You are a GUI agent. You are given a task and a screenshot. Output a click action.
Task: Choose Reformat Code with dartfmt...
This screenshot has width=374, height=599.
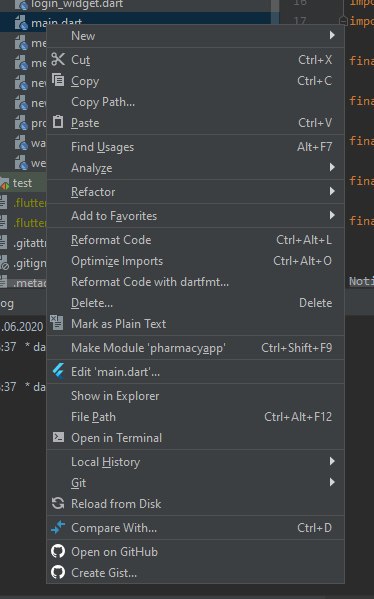[x=195, y=282]
